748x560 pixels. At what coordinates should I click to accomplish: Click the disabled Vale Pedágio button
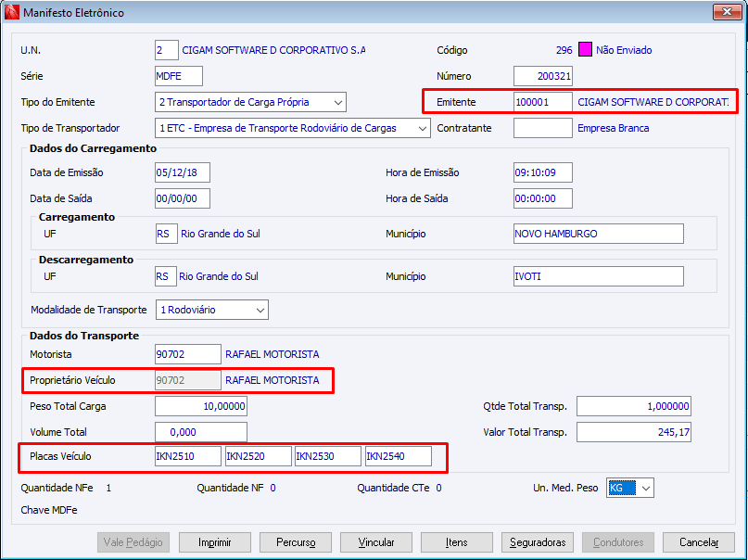point(133,542)
